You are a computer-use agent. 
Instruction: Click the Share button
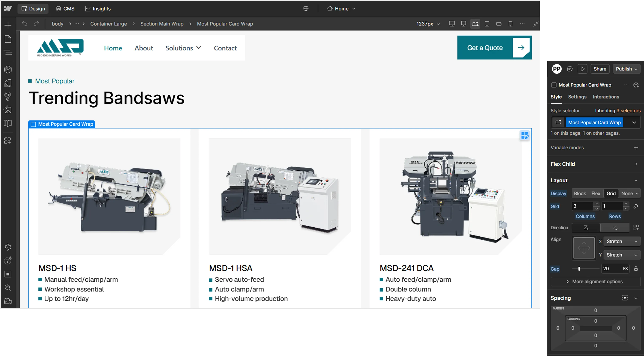[x=600, y=69]
